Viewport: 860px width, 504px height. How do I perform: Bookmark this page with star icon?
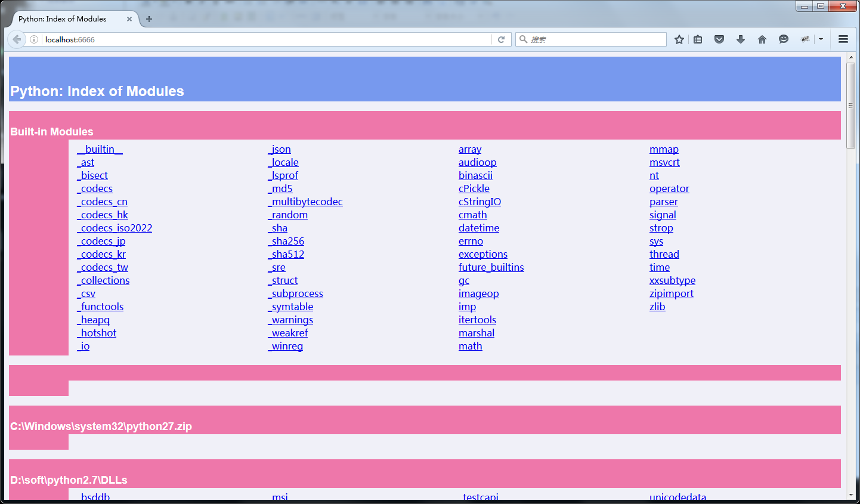679,39
